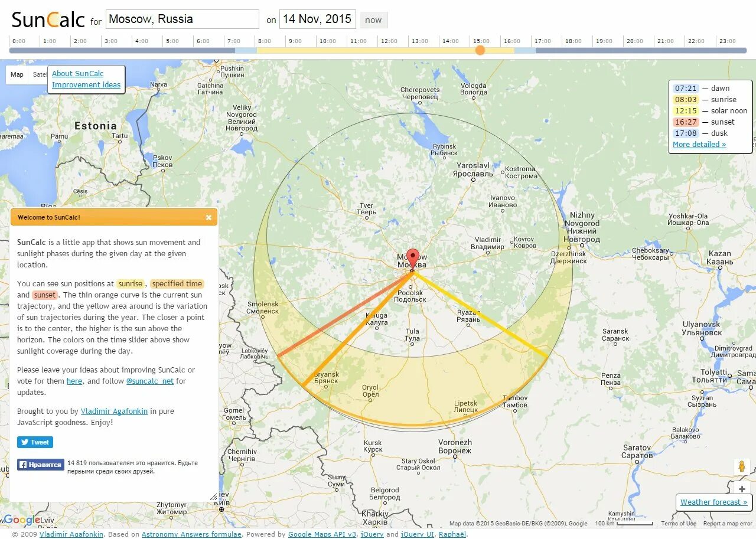Open Vladimir Agafonkin link in welcome panel
Viewport: 756px width, 539px height.
(114, 411)
